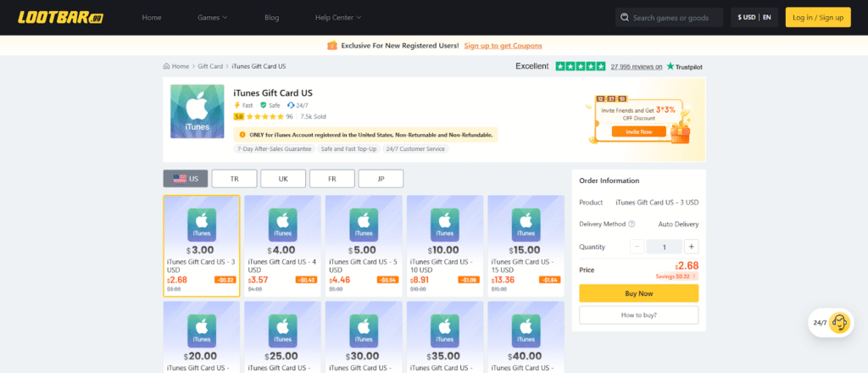Expand the Help Center menu
The width and height of the screenshot is (868, 373).
(x=339, y=18)
